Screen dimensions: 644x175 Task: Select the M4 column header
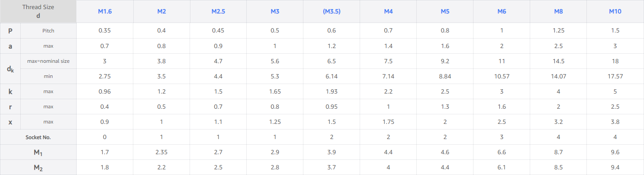(x=388, y=12)
